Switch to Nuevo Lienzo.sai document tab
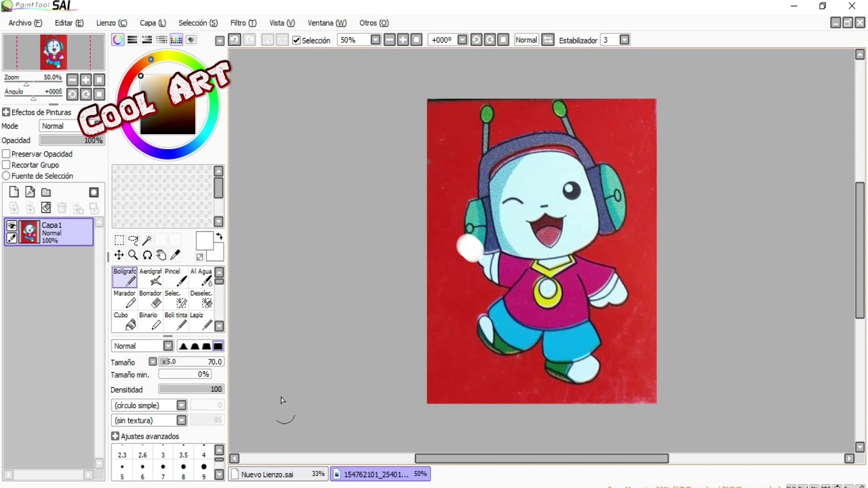The height and width of the screenshot is (488, 868). tap(279, 474)
